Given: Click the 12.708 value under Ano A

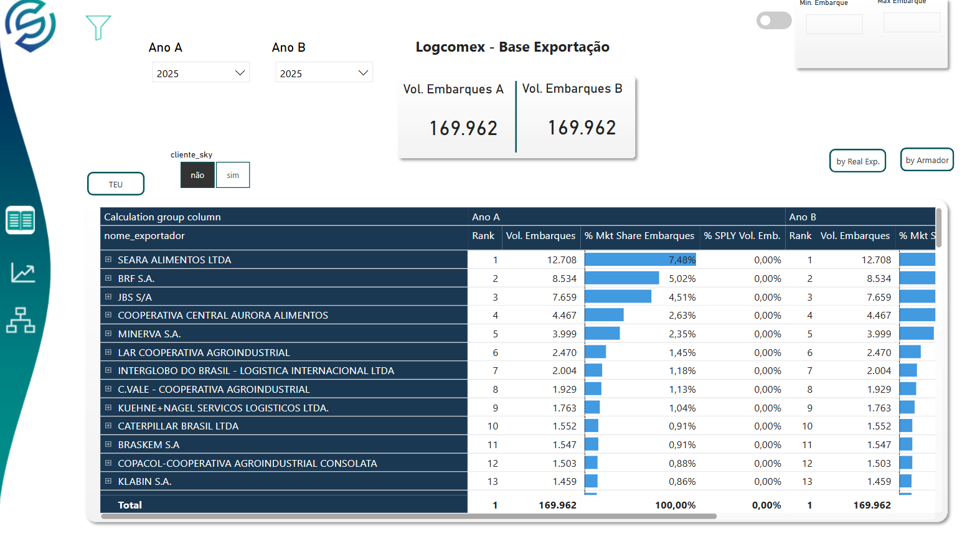Looking at the screenshot, I should point(562,260).
